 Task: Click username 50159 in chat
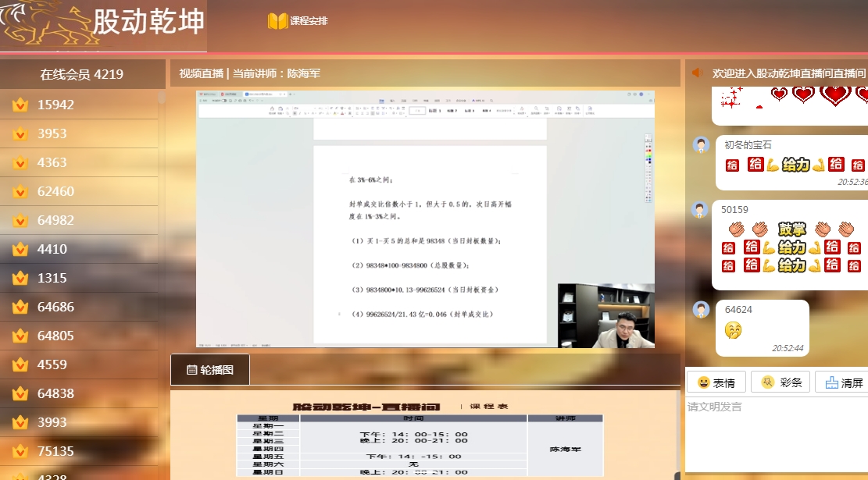pos(734,210)
